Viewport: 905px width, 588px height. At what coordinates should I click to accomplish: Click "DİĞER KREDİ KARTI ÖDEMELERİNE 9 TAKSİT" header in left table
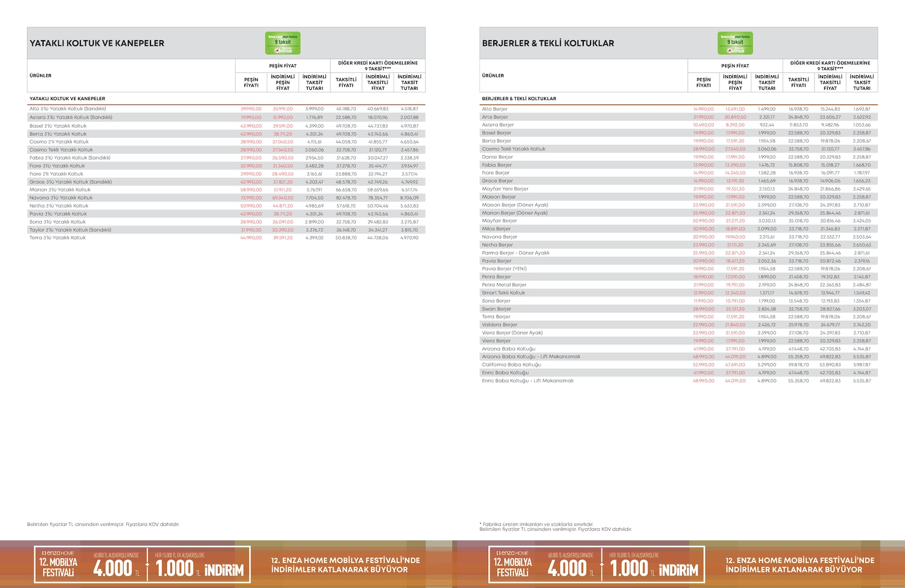(x=378, y=66)
